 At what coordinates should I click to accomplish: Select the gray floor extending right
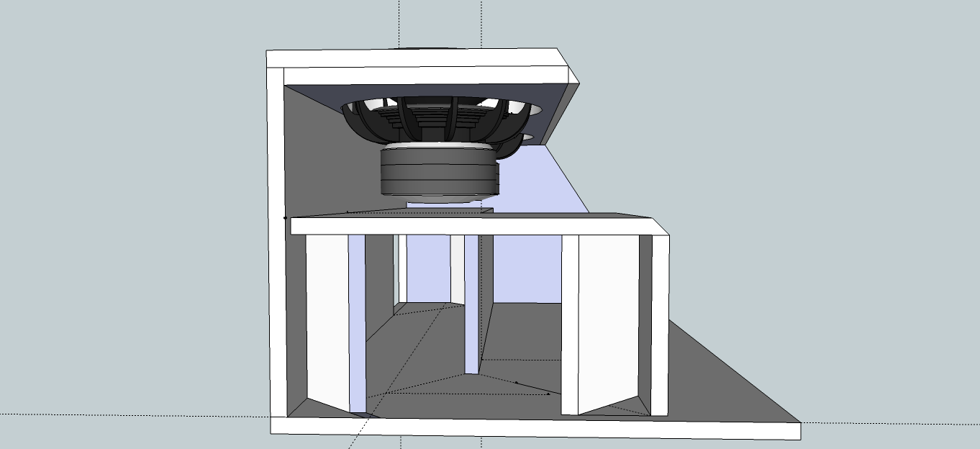point(720,381)
